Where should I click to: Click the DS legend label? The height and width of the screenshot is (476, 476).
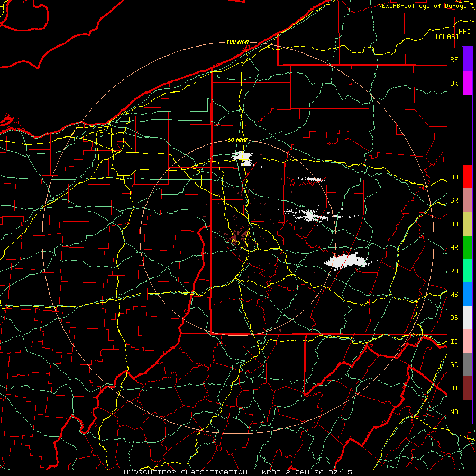[x=454, y=317]
